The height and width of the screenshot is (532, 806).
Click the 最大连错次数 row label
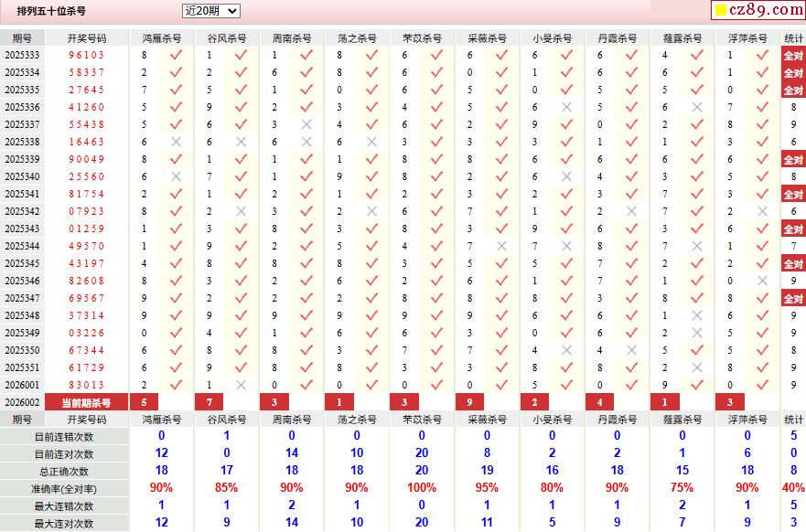64,506
